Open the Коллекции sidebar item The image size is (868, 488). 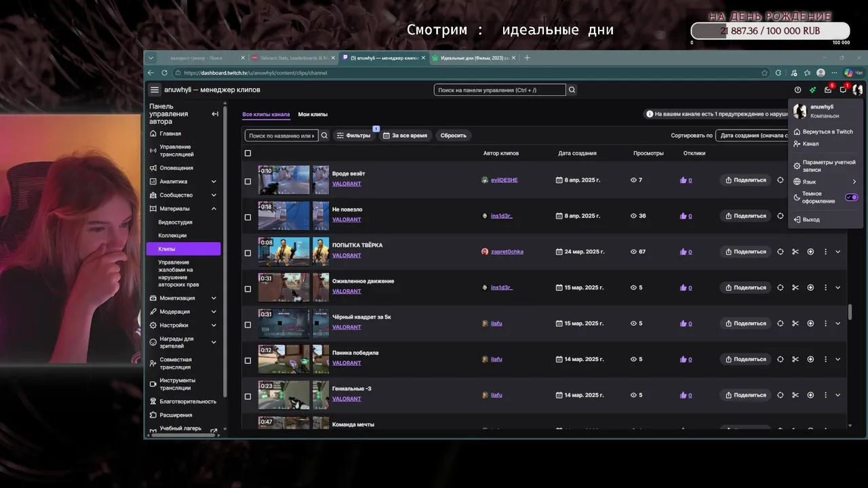pyautogui.click(x=172, y=235)
